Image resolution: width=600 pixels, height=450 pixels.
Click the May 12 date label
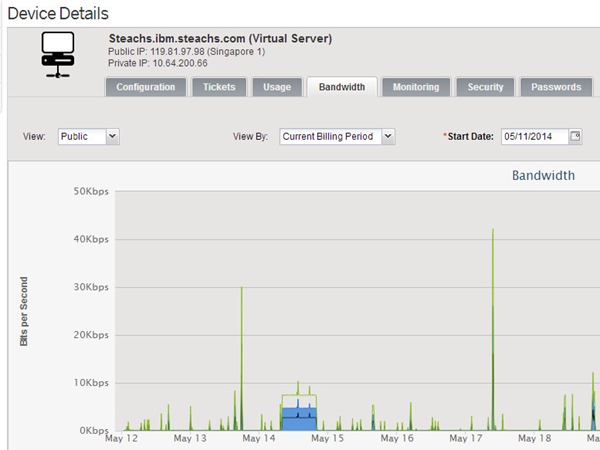point(121,439)
